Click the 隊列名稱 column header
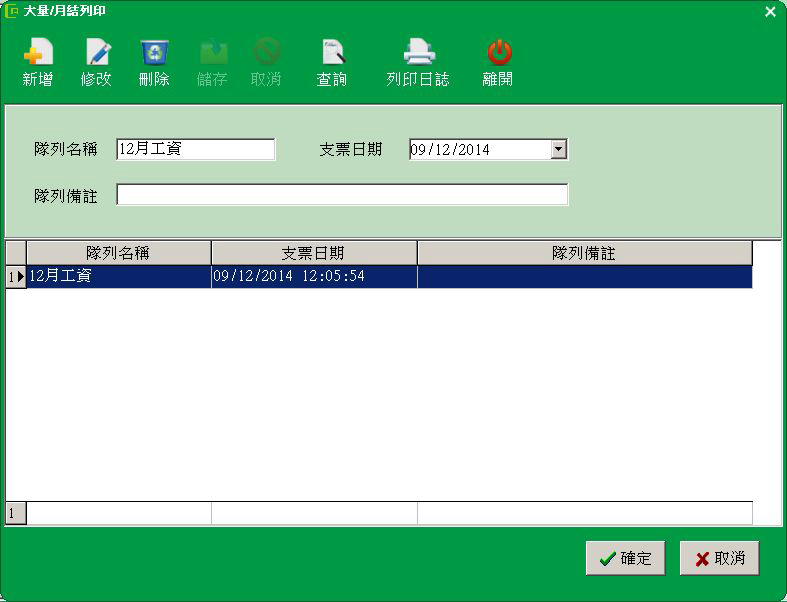Viewport: 787px width, 602px height. 118,253
